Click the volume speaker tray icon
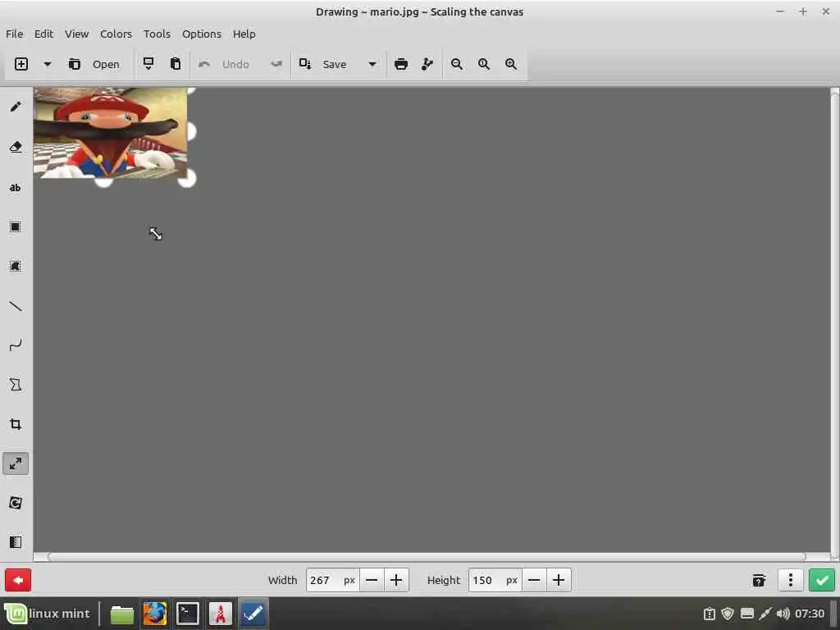840x630 pixels. pos(783,614)
